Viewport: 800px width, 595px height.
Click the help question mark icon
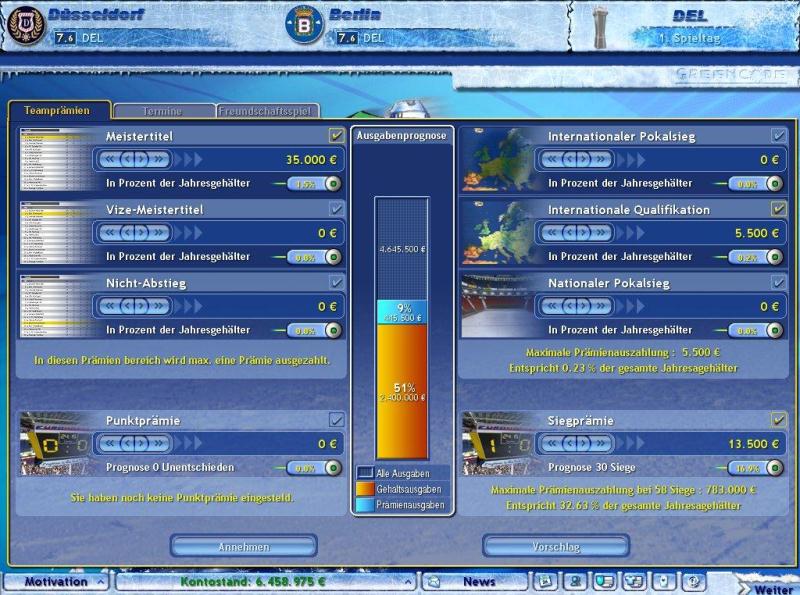click(693, 581)
